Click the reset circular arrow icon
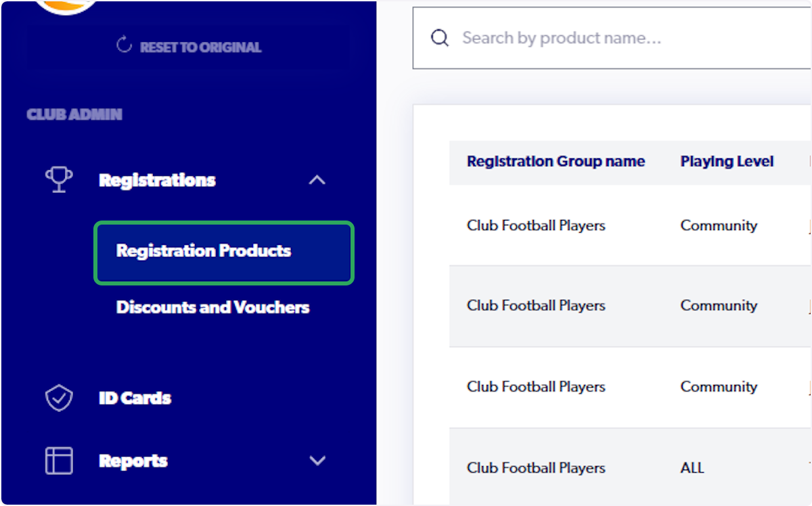812x506 pixels. 124,46
